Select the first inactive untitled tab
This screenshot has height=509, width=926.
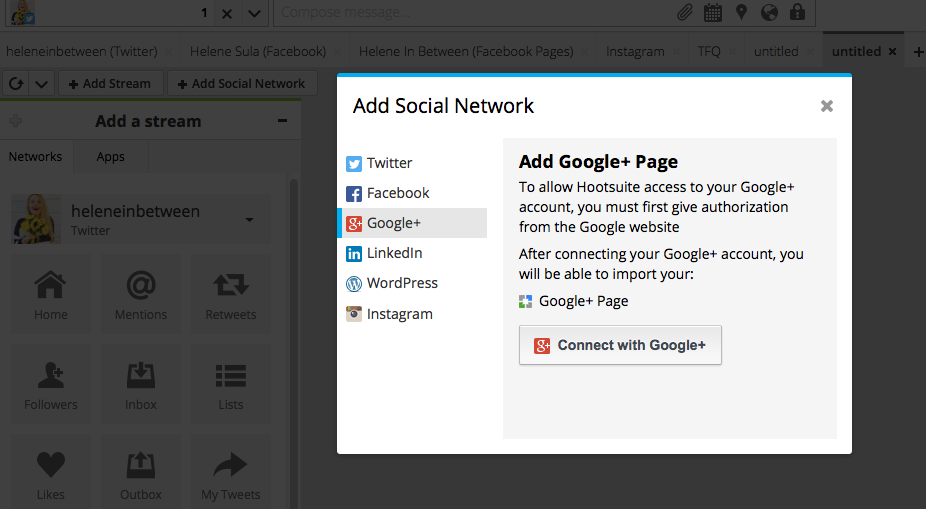[776, 51]
